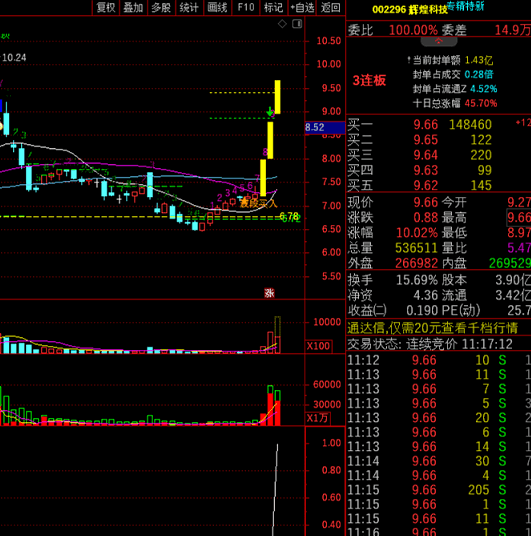Click the 现价 9.66 value
531x536 pixels.
pyautogui.click(x=426, y=202)
